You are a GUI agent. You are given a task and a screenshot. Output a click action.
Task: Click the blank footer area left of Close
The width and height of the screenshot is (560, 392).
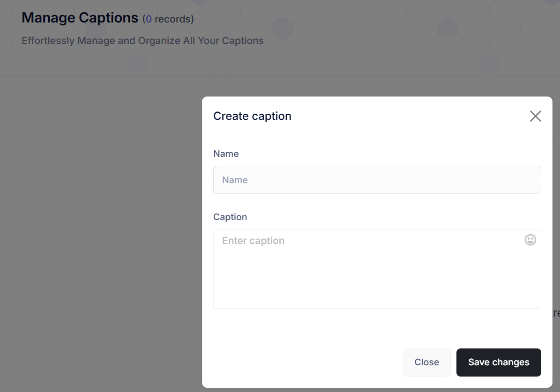[x=300, y=362]
